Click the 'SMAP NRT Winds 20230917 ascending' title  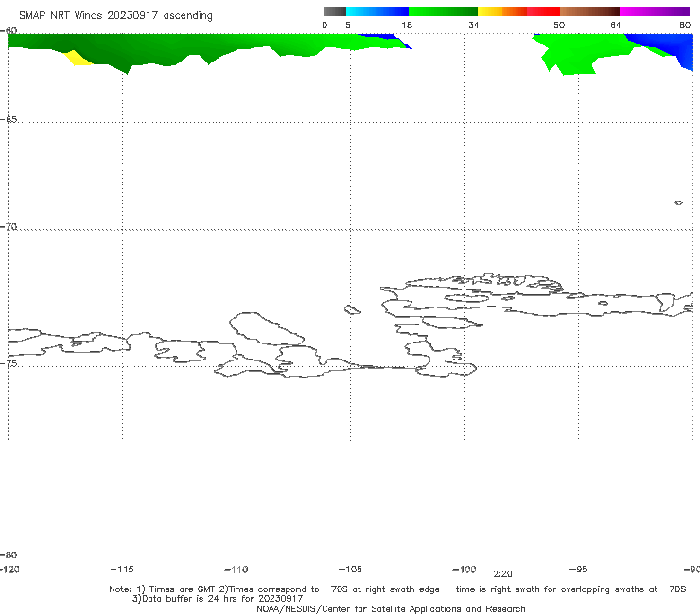pos(115,15)
